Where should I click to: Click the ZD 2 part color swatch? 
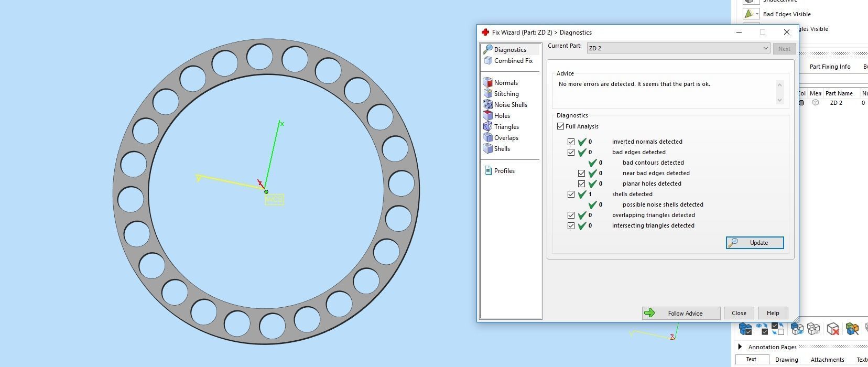coord(801,103)
